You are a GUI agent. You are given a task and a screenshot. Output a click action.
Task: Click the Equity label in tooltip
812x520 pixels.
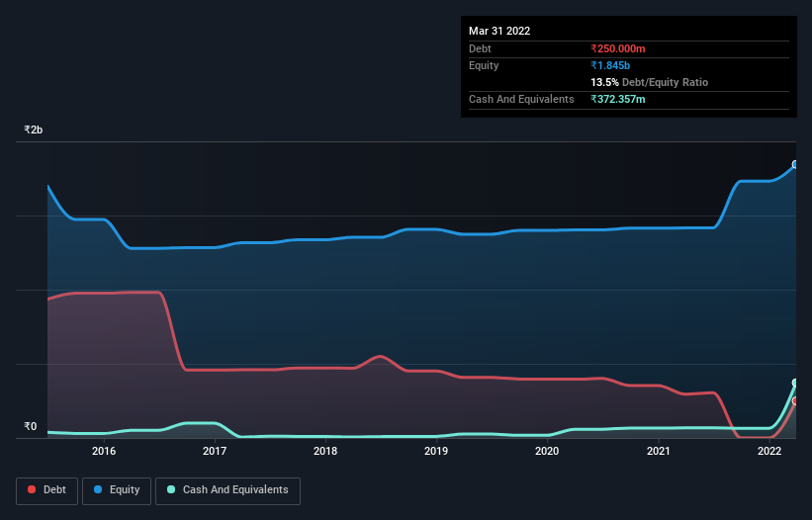click(x=484, y=65)
